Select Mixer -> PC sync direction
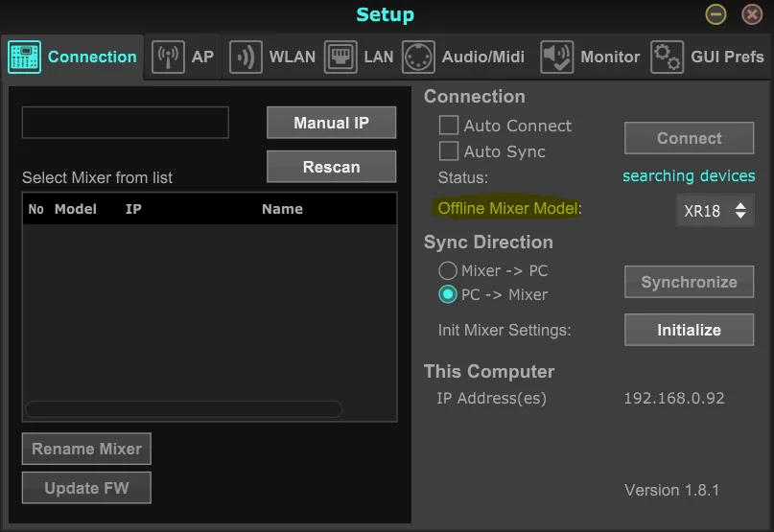This screenshot has width=774, height=532. click(x=448, y=270)
